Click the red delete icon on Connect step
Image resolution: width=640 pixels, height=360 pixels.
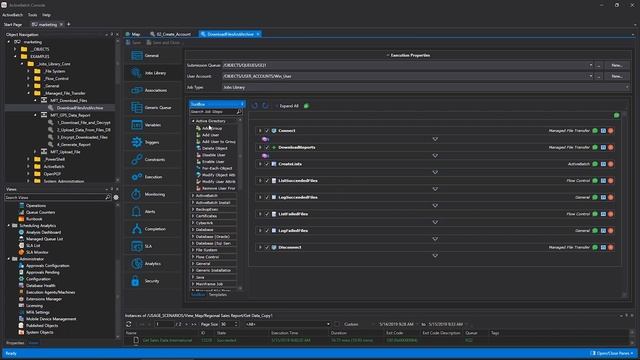611,131
